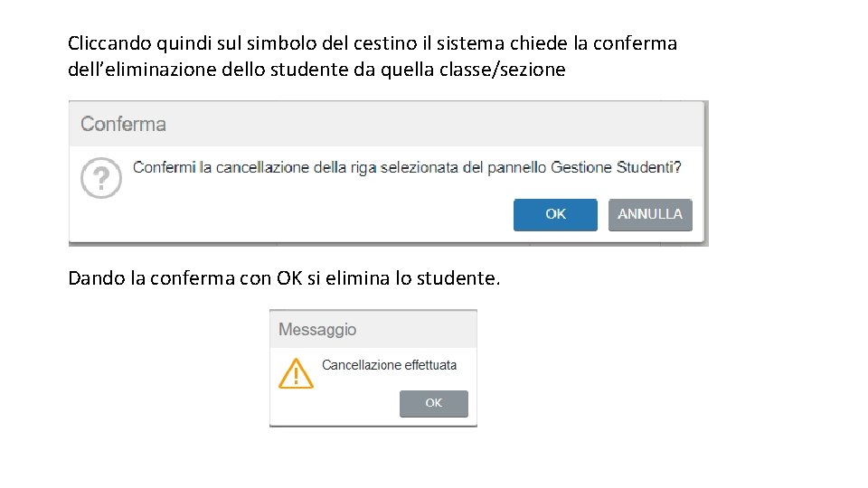The width and height of the screenshot is (868, 488).
Task: Click the "Cliccando quindi sul simbolo" first line
Action: 373,42
